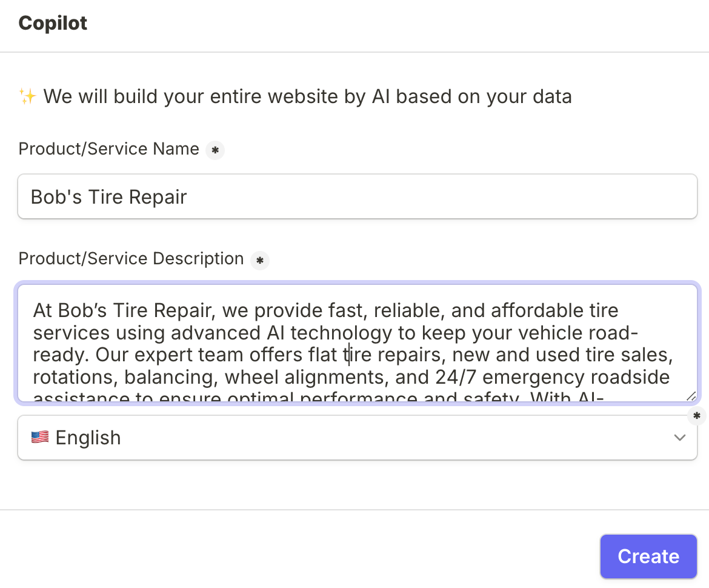This screenshot has height=588, width=709.
Task: Select the 'English' text in the language selector
Action: click(88, 438)
